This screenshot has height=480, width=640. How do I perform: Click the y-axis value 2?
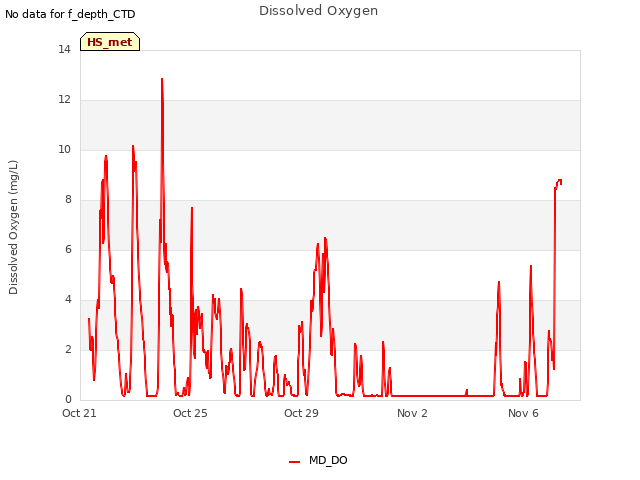68,349
